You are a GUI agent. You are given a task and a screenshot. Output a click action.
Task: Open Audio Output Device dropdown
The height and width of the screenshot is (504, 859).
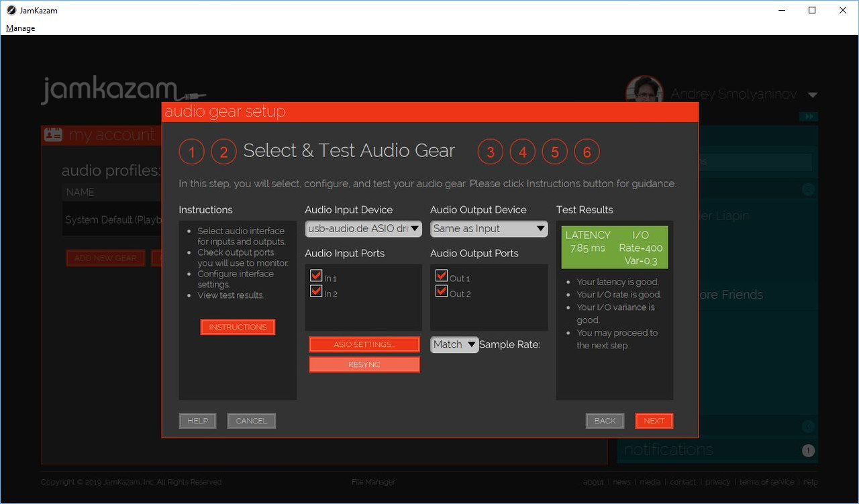489,228
